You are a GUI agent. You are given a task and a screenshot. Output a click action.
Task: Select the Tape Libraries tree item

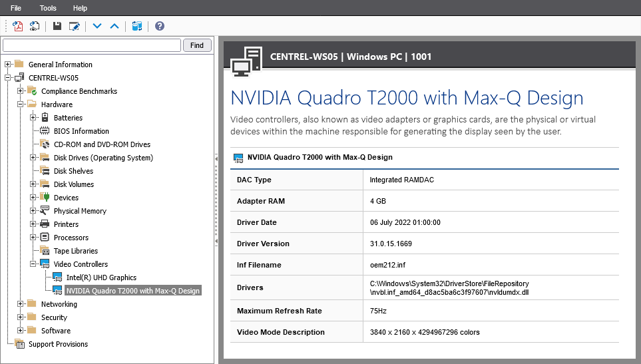[76, 251]
